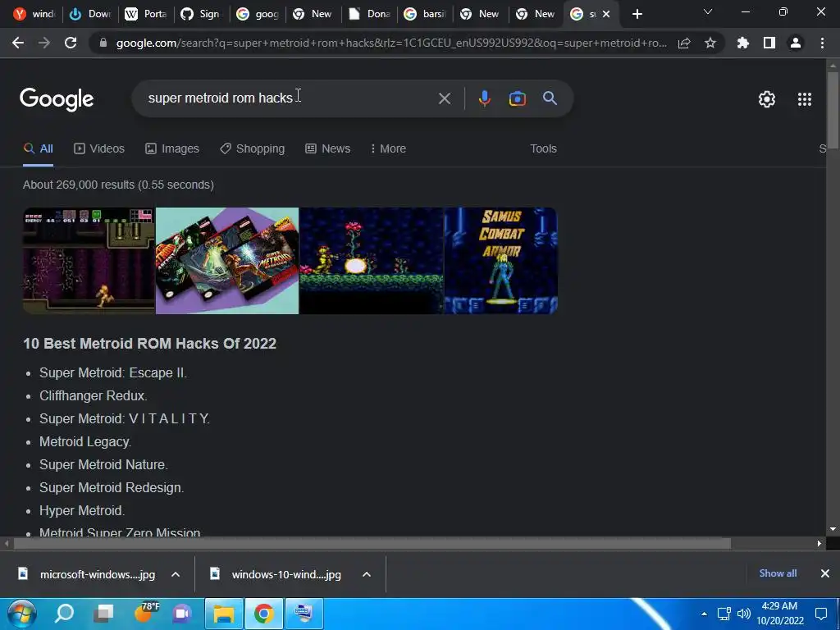This screenshot has height=630, width=840.
Task: Open the Samus Combat Armor thumbnail
Action: click(x=501, y=260)
